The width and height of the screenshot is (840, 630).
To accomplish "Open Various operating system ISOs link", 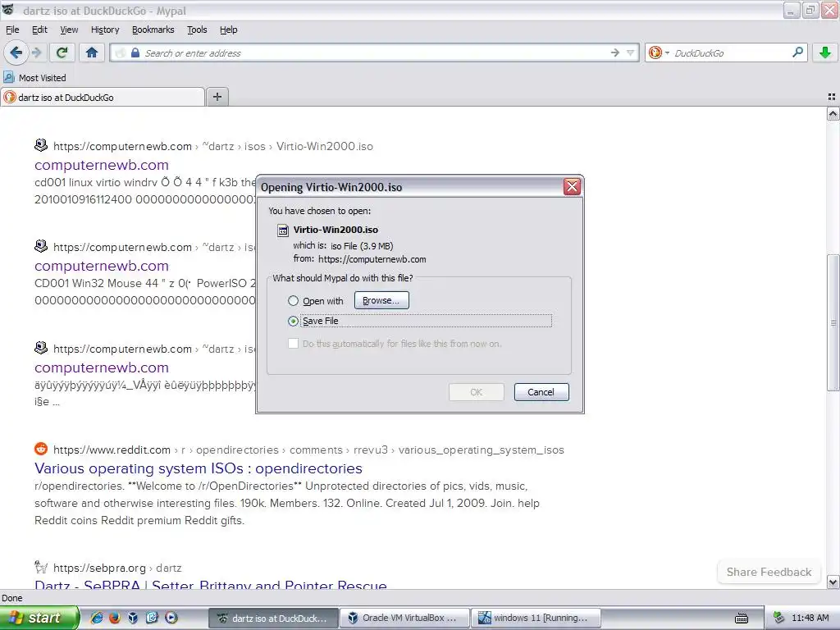I will click(x=199, y=468).
